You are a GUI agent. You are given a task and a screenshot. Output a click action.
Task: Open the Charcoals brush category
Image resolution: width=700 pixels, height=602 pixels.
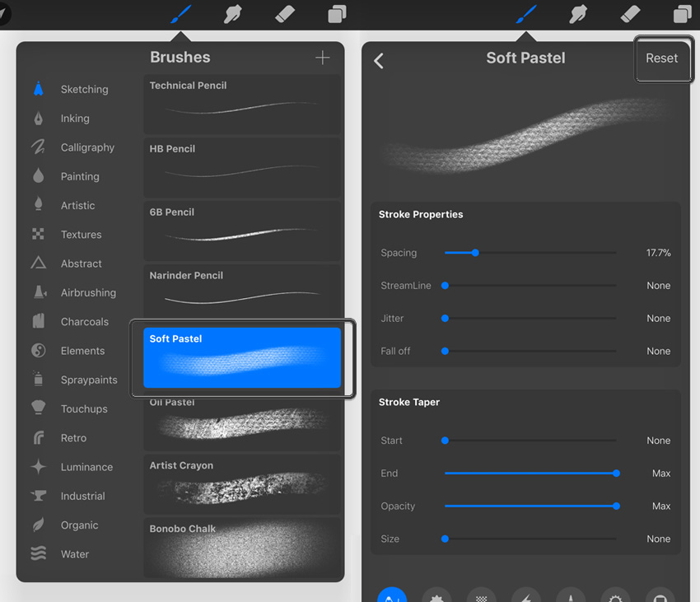73,321
